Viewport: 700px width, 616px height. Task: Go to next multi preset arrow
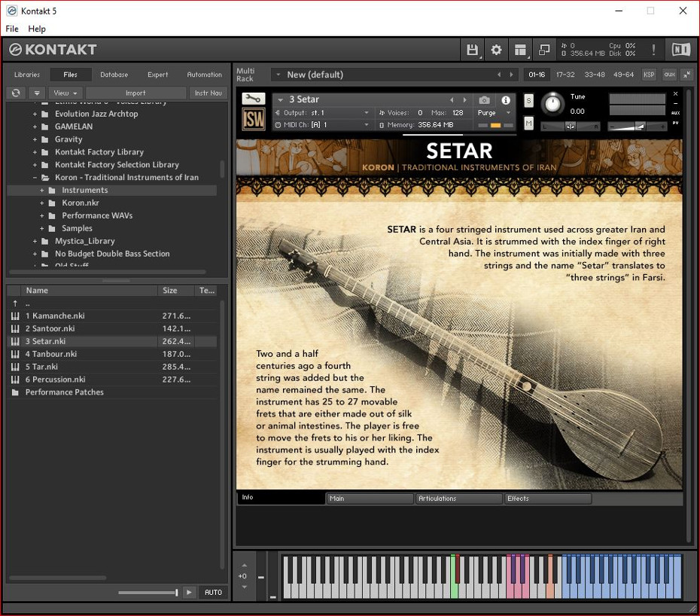coord(512,75)
